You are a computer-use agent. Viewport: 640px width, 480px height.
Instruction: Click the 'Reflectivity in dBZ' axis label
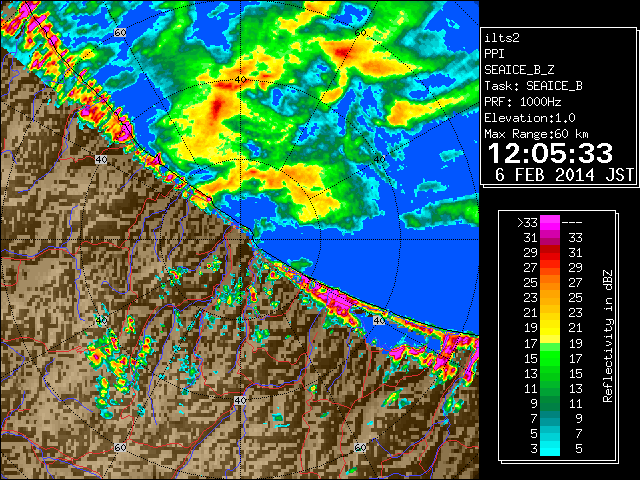(x=608, y=336)
